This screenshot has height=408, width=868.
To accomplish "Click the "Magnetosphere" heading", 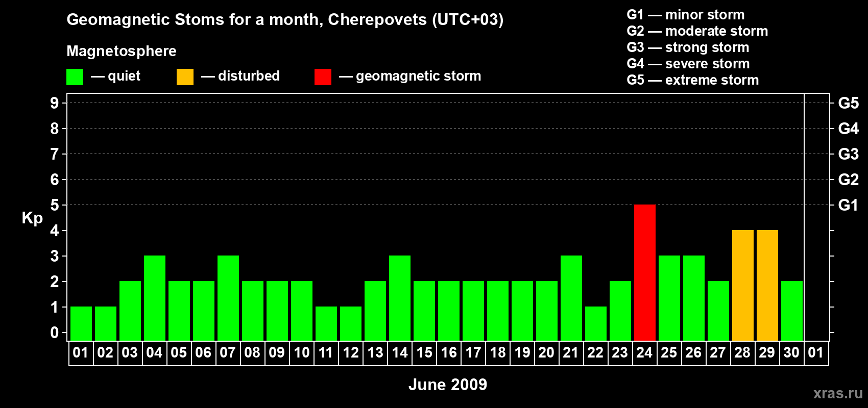I will click(x=122, y=51).
